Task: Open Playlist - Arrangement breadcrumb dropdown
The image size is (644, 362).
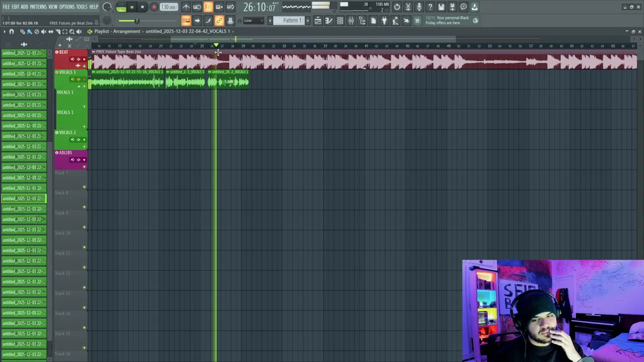Action: [x=117, y=31]
